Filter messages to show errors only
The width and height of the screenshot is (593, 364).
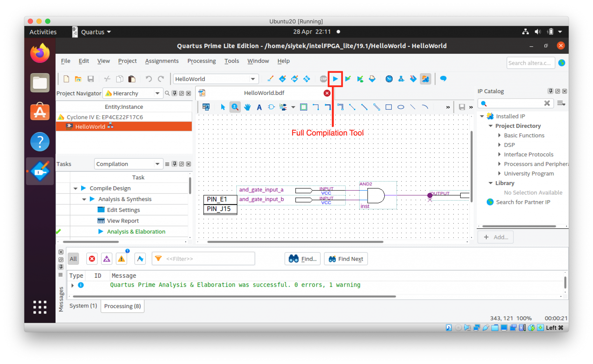tap(92, 259)
